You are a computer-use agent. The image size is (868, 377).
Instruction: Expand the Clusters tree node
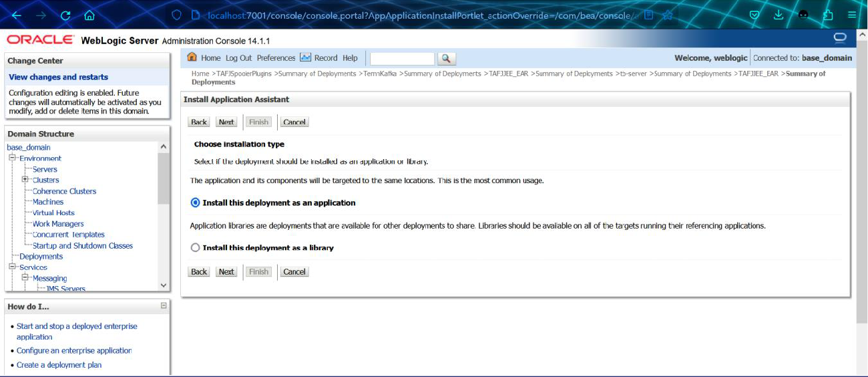[25, 180]
